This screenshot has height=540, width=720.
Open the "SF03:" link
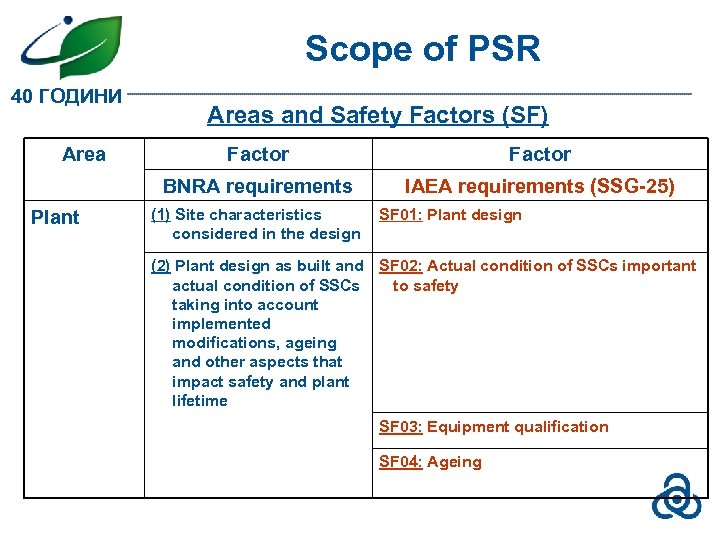click(400, 427)
